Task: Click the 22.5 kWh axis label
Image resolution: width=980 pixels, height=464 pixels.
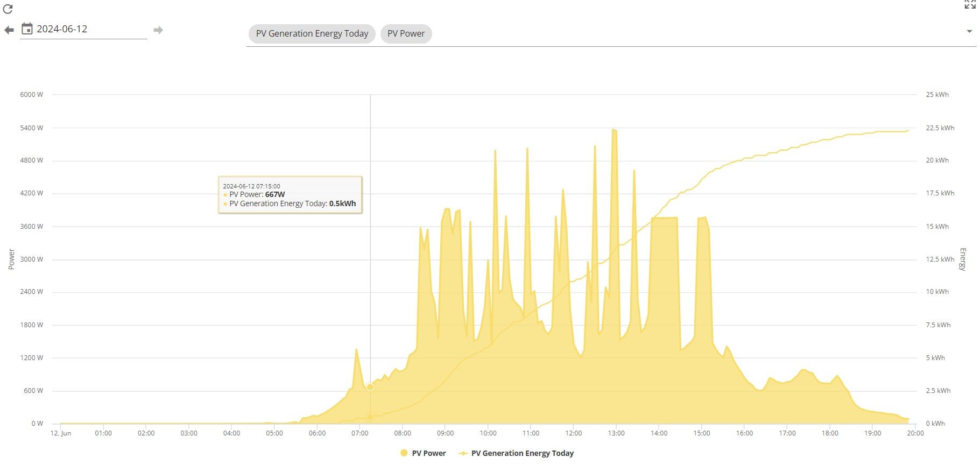Action: tap(940, 128)
